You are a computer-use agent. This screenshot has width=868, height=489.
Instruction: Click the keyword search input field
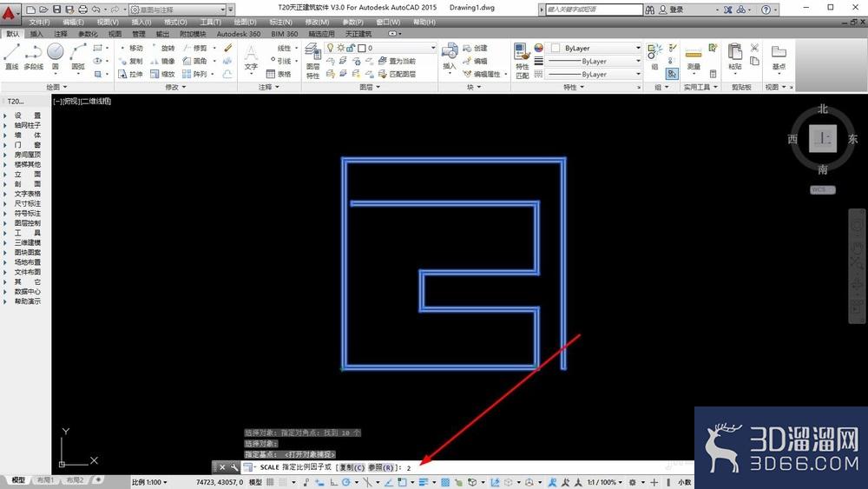[594, 10]
